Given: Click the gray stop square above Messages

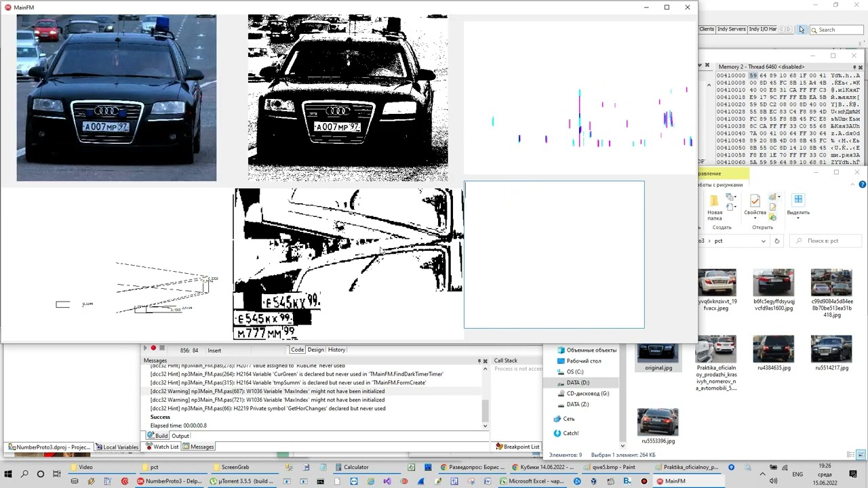Looking at the screenshot, I should (161, 348).
